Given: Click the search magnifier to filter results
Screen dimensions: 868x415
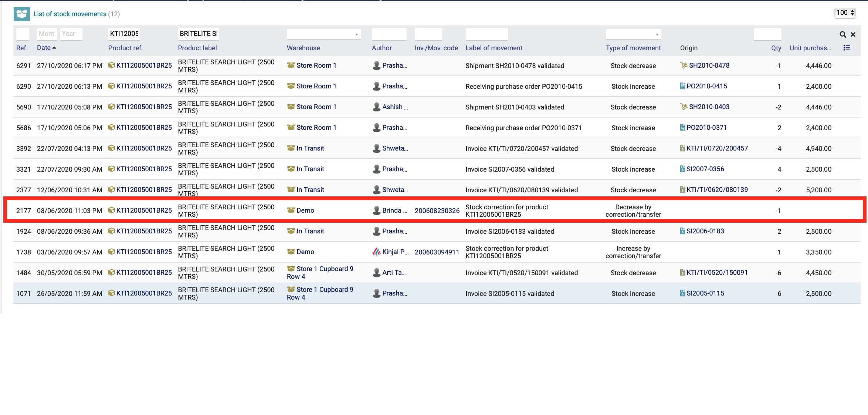Looking at the screenshot, I should pyautogui.click(x=842, y=34).
